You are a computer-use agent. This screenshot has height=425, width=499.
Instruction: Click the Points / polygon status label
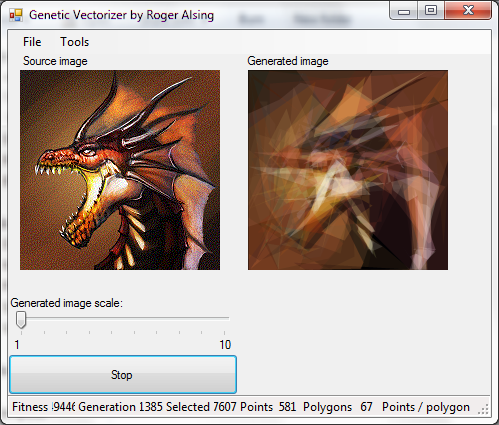426,407
